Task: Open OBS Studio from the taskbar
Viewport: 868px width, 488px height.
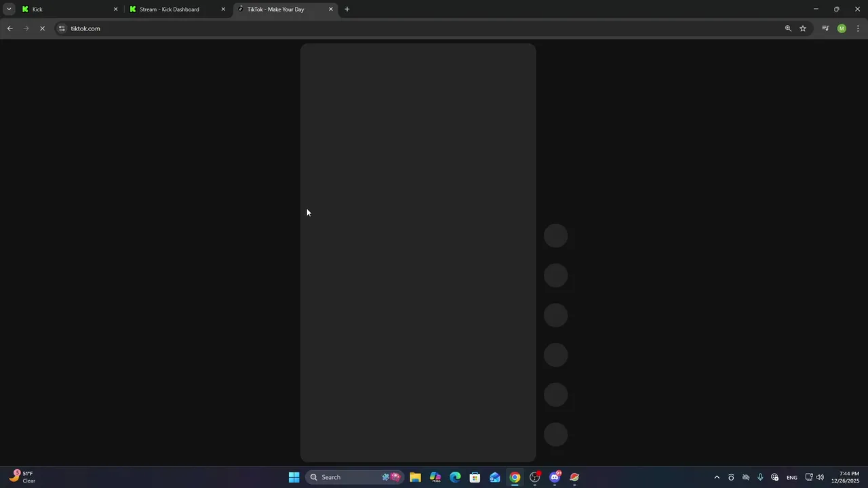Action: click(x=535, y=477)
